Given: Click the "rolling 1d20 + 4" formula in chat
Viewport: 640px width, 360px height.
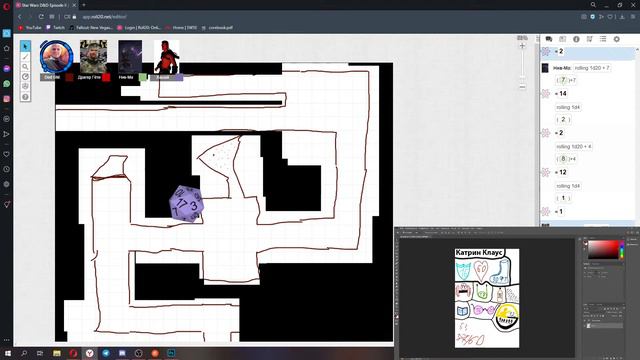Looking at the screenshot, I should click(x=573, y=146).
